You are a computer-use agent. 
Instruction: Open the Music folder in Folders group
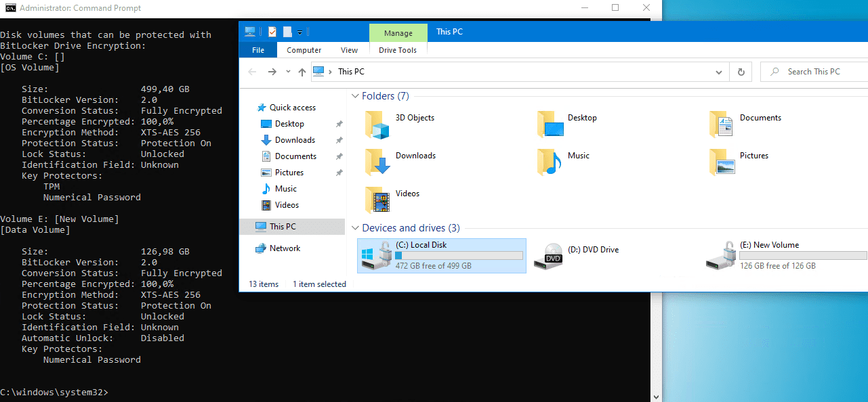[x=550, y=162]
